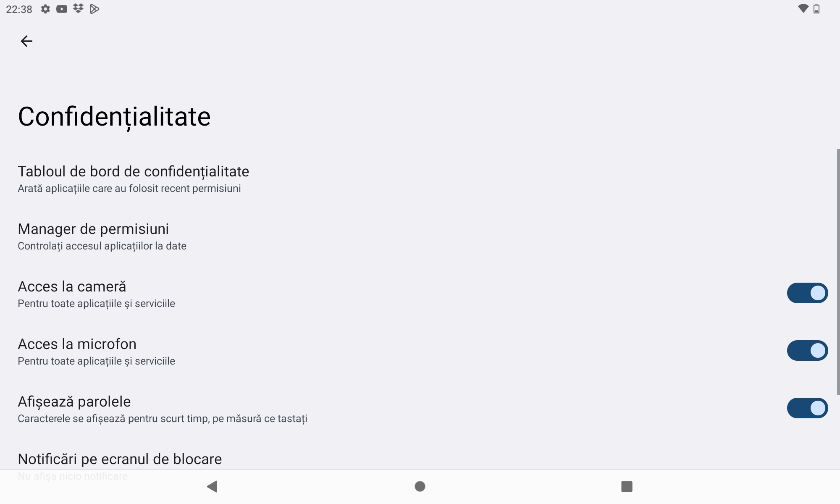
Task: Tap the triangular back navigation button
Action: (212, 486)
